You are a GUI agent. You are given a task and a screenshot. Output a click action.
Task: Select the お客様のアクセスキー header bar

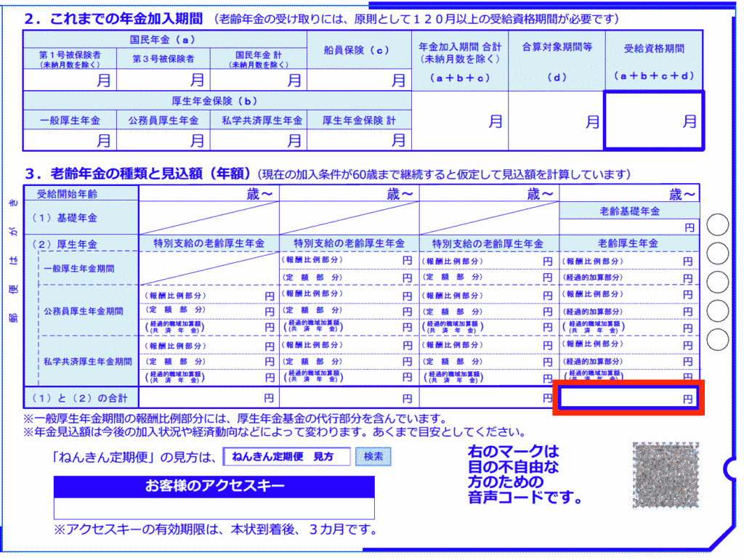[x=214, y=486]
